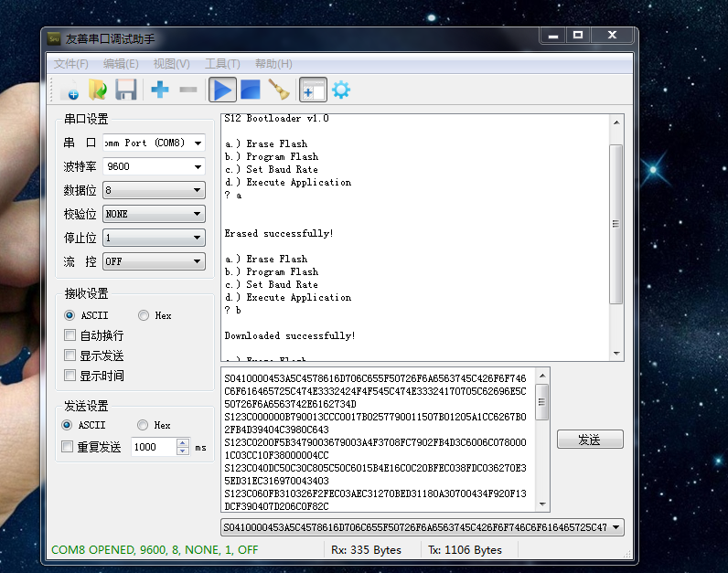Close the 友善串口调试助手 window
This screenshot has width=728, height=573.
[613, 36]
